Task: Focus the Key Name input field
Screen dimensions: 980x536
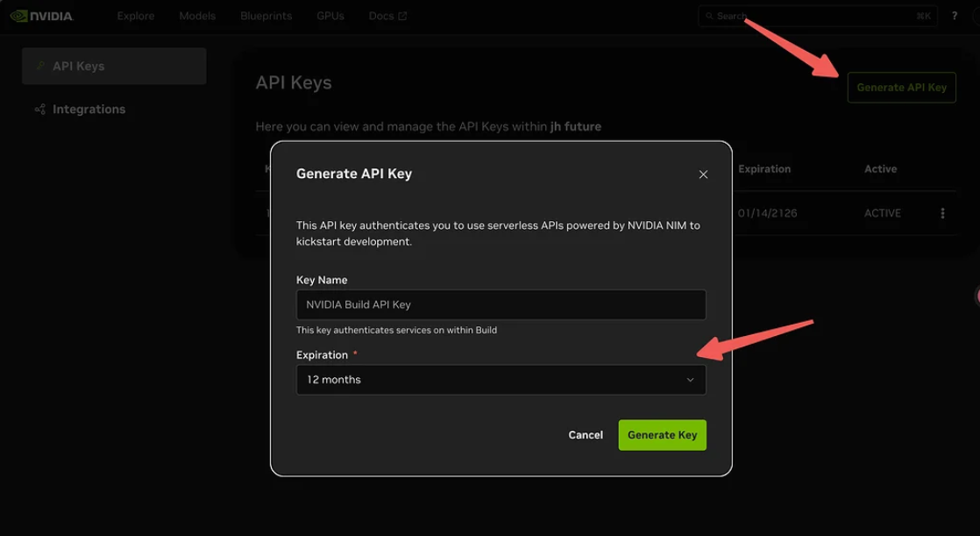Action: point(501,304)
